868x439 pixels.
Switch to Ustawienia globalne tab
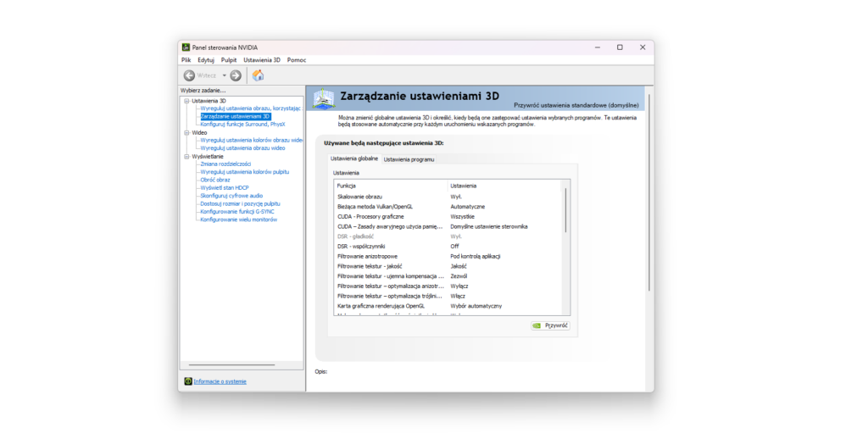(x=354, y=158)
